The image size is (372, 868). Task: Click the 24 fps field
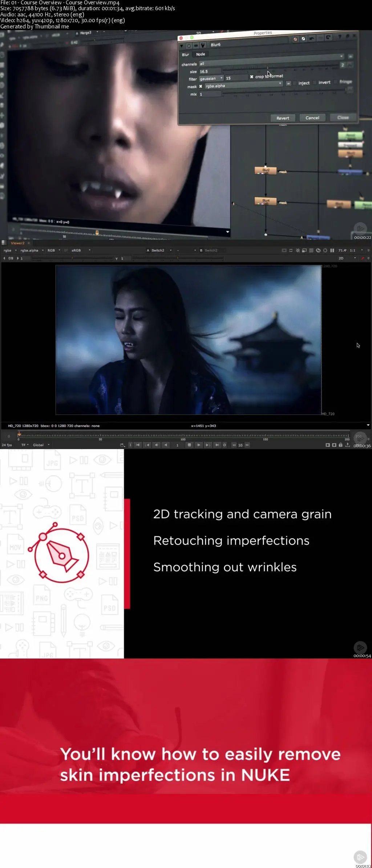(x=7, y=445)
